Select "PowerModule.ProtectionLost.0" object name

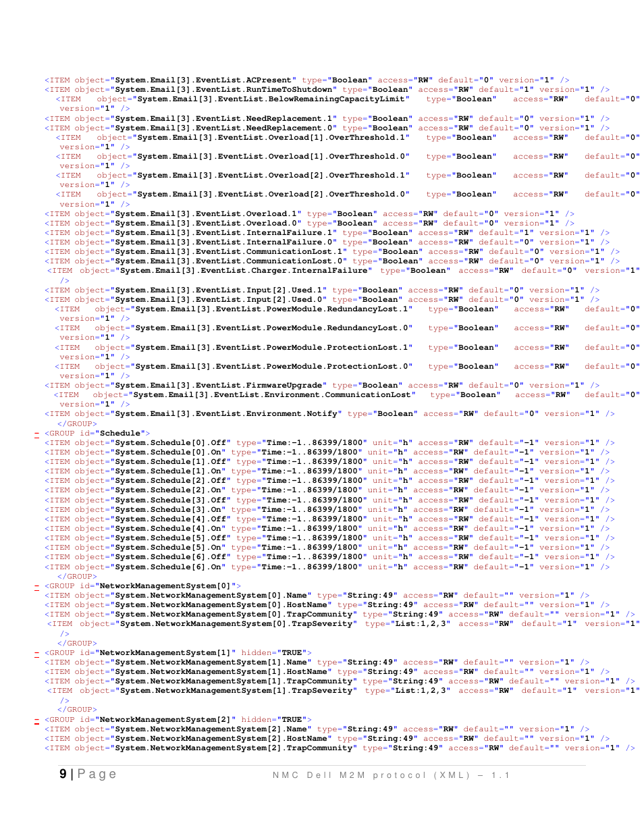click(272, 366)
